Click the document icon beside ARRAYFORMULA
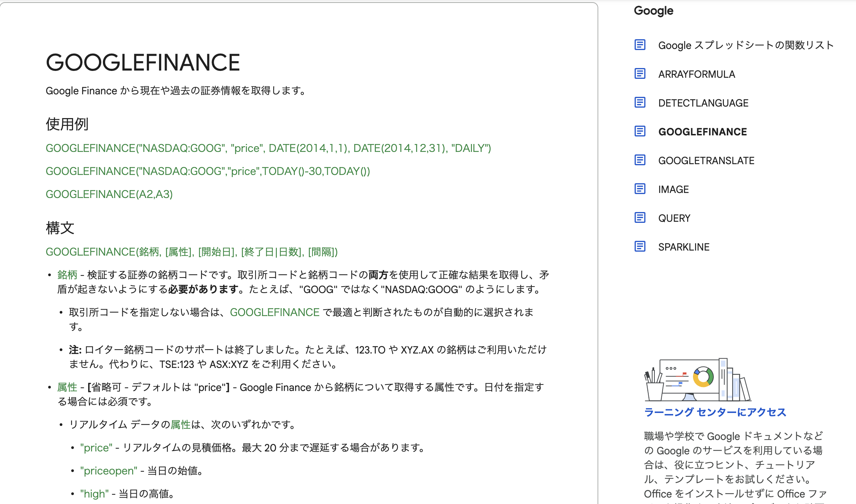Screen dimensions: 856x504 [x=640, y=74]
